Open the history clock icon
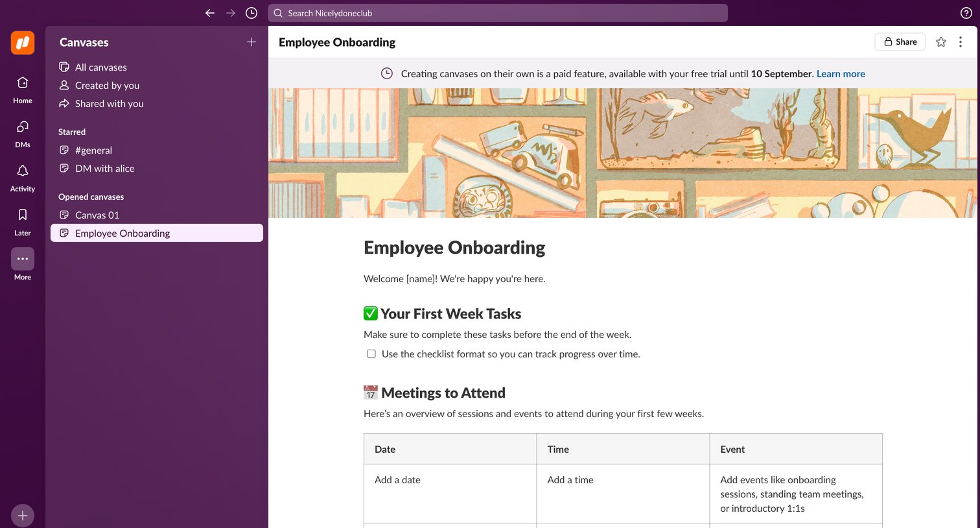980x528 pixels. (x=251, y=13)
